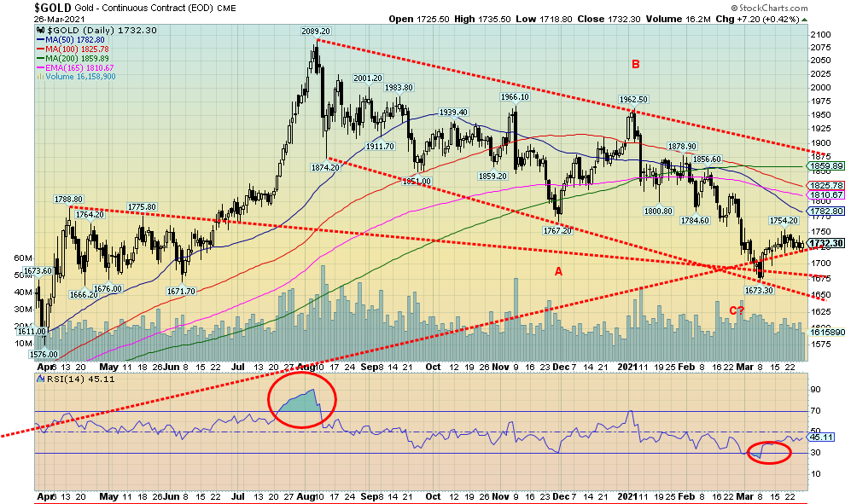Screen dimensions: 845x504
Task: Click the 1859.89 green axis value tag
Action: 827,165
